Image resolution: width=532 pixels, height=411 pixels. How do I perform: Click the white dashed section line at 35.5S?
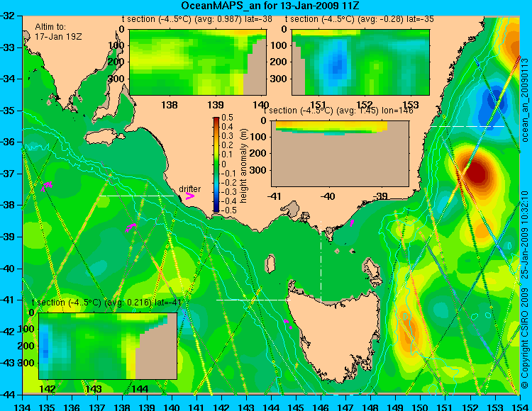coord(468,126)
